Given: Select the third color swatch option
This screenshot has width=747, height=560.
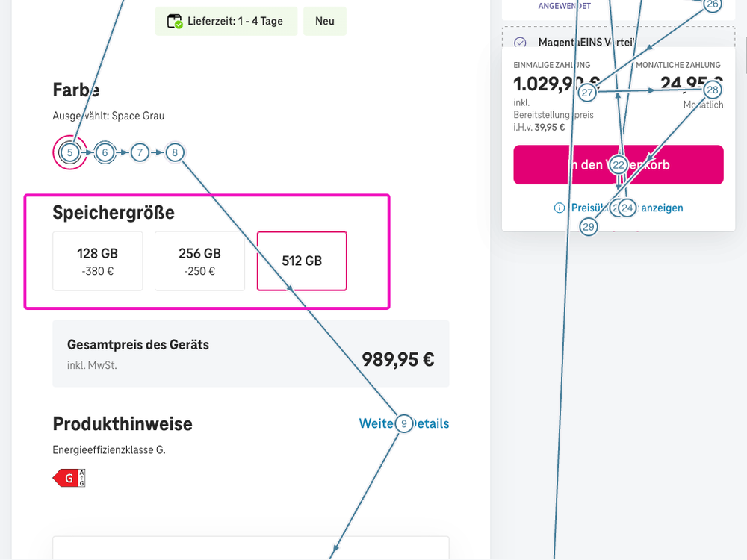Looking at the screenshot, I should pos(140,152).
